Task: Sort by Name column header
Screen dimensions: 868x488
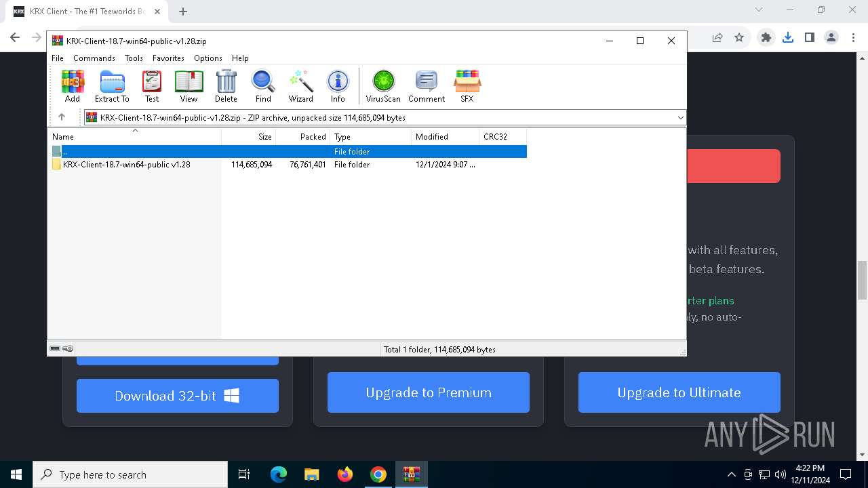Action: click(x=134, y=136)
